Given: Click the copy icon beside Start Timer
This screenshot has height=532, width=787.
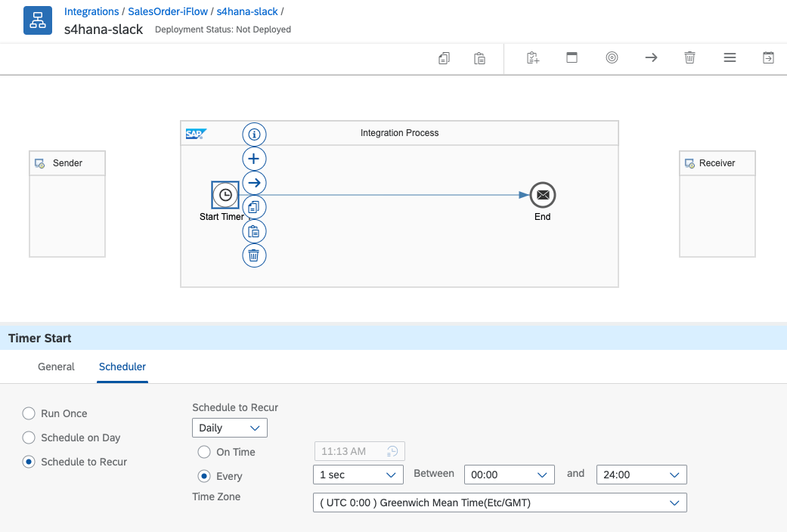Looking at the screenshot, I should (254, 207).
